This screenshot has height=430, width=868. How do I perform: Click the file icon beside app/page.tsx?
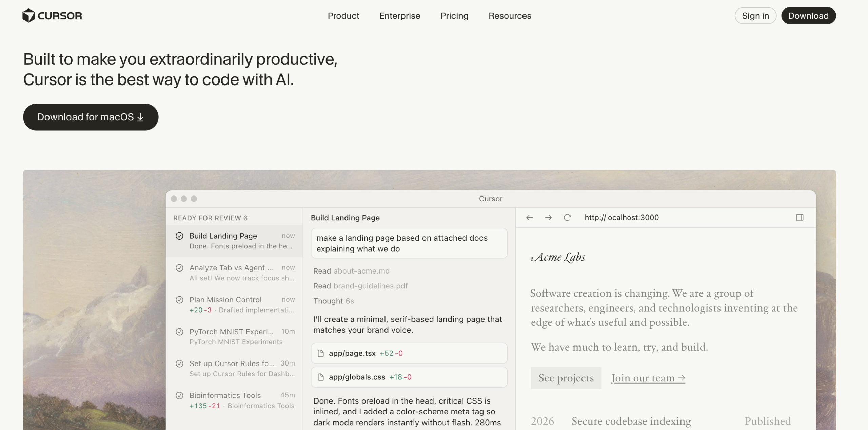click(x=320, y=353)
